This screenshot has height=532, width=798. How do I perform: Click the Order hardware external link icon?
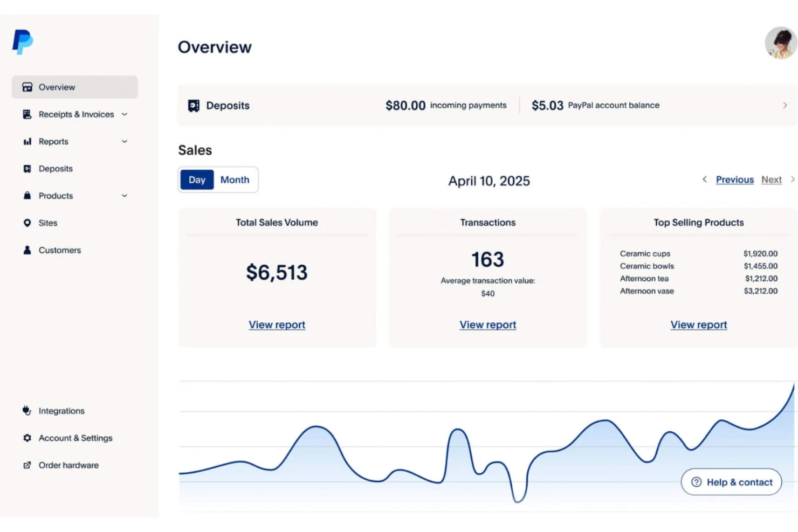pyautogui.click(x=26, y=465)
